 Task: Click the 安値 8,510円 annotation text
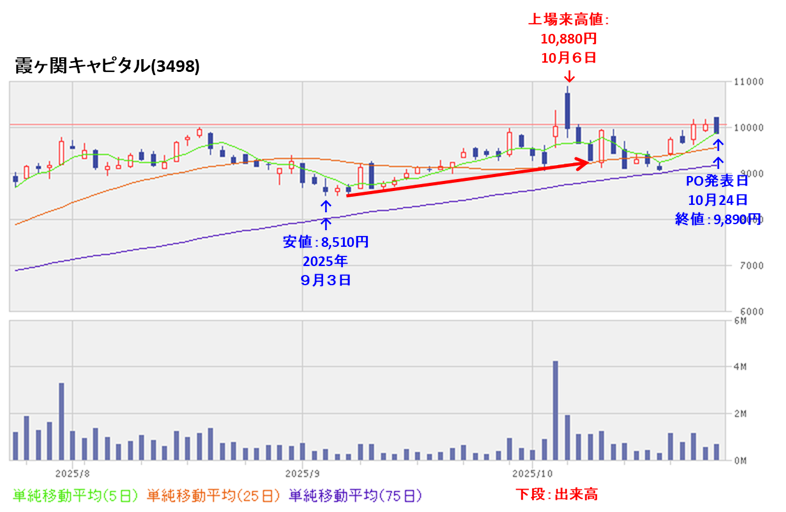[325, 241]
